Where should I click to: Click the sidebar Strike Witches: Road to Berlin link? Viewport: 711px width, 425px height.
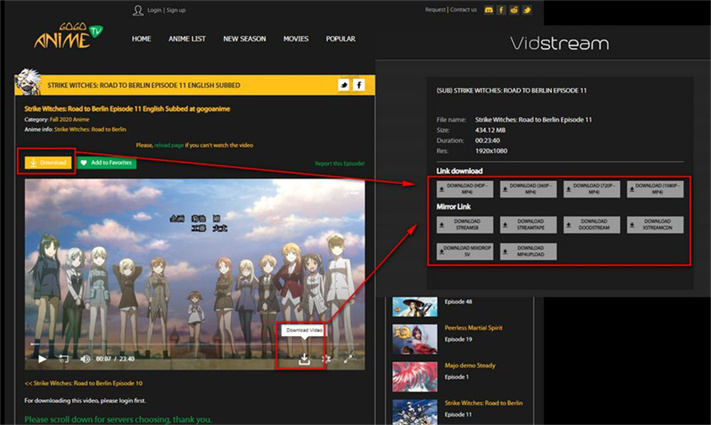[x=483, y=403]
